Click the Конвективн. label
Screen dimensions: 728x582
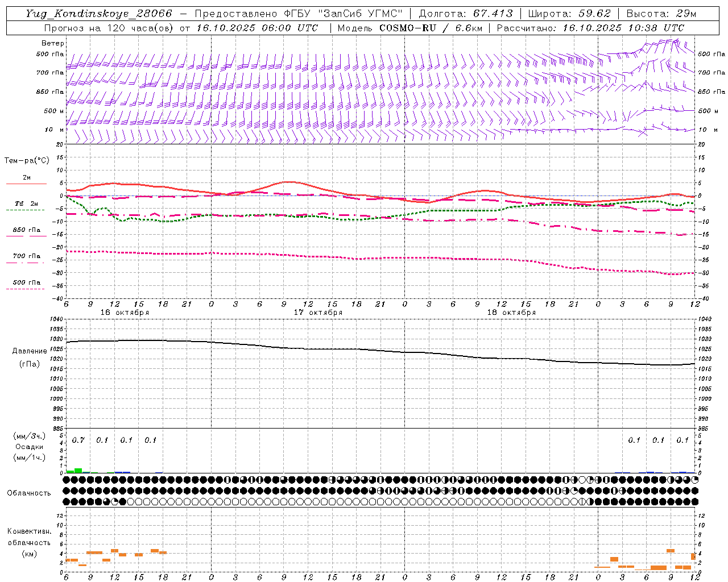tap(30, 531)
